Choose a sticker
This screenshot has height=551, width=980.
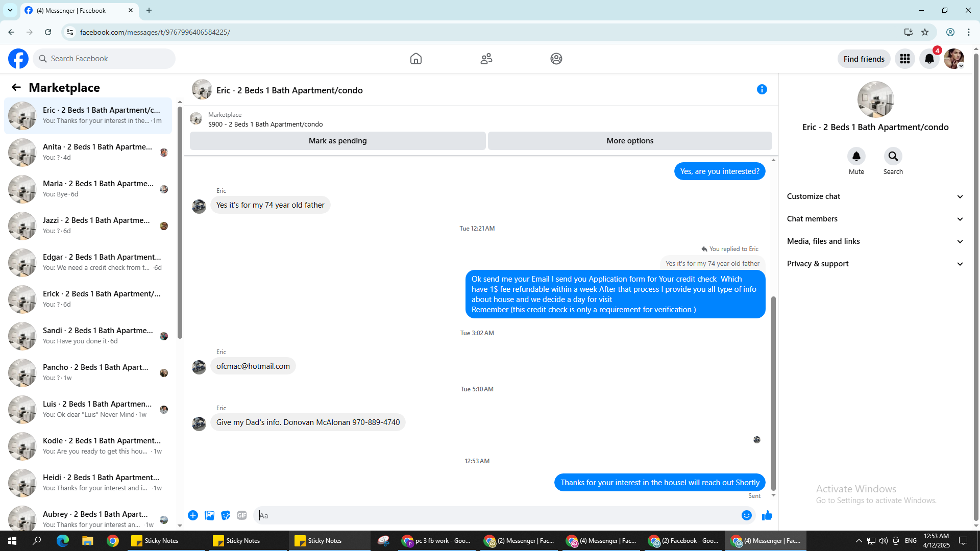pos(226,515)
